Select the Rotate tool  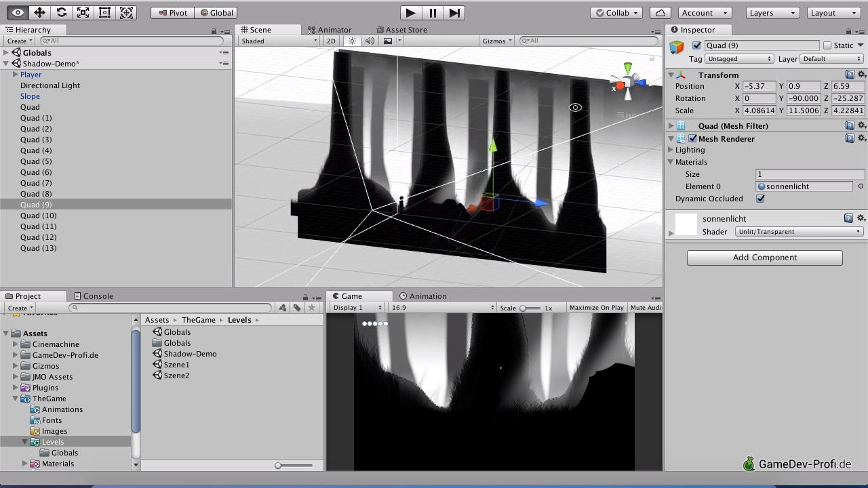(x=61, y=12)
